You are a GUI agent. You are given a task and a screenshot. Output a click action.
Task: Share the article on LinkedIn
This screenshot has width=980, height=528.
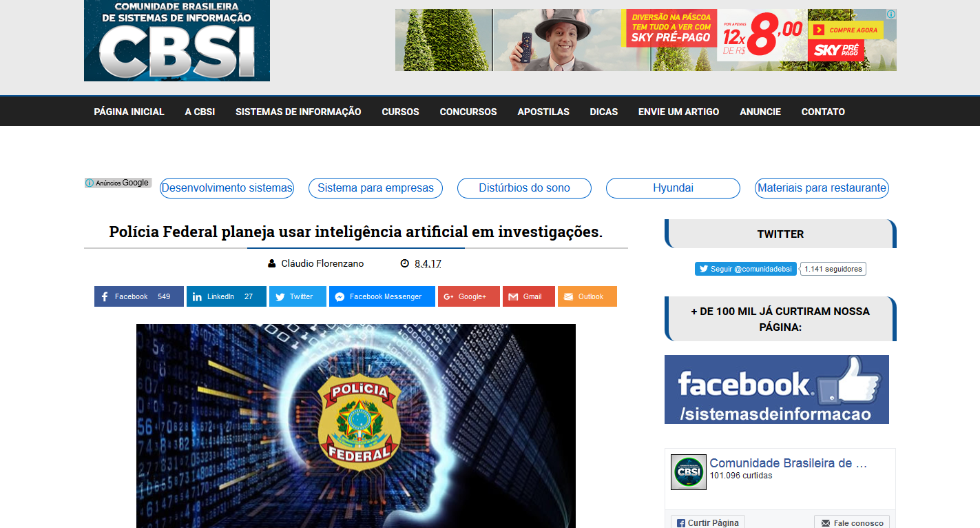[x=227, y=296]
